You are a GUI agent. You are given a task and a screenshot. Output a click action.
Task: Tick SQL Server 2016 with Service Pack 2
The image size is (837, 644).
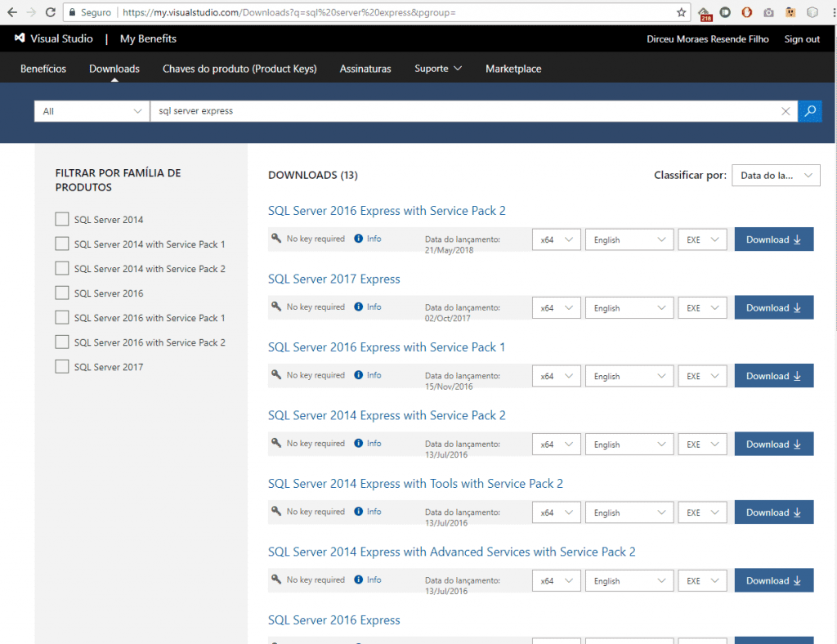tap(62, 342)
